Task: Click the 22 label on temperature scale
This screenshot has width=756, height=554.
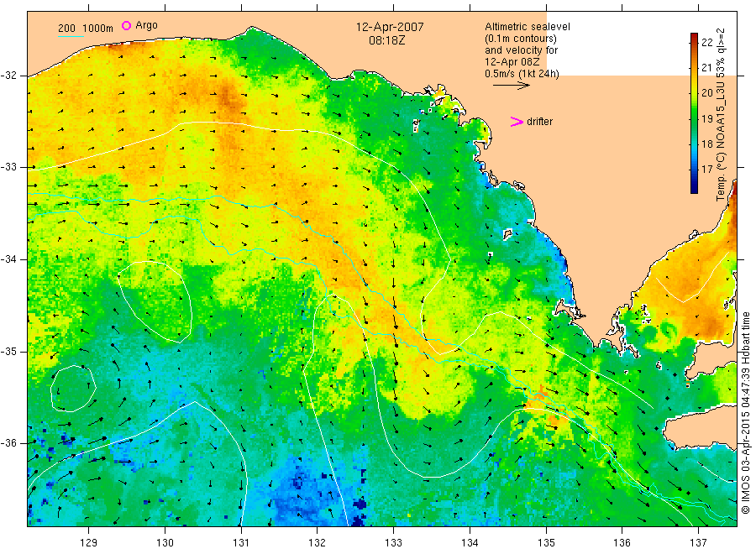Action: (706, 43)
